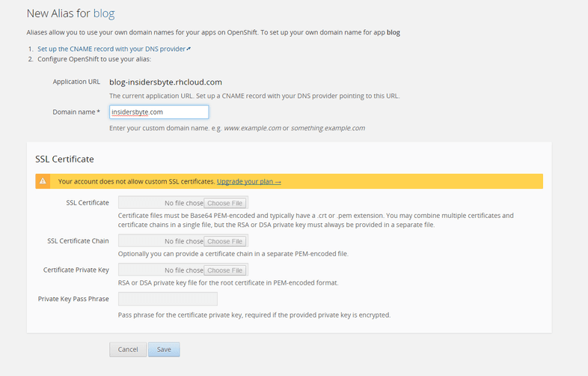Open CNAME record DNS provider setup link
Screen dimensions: 588x376
pyautogui.click(x=111, y=49)
